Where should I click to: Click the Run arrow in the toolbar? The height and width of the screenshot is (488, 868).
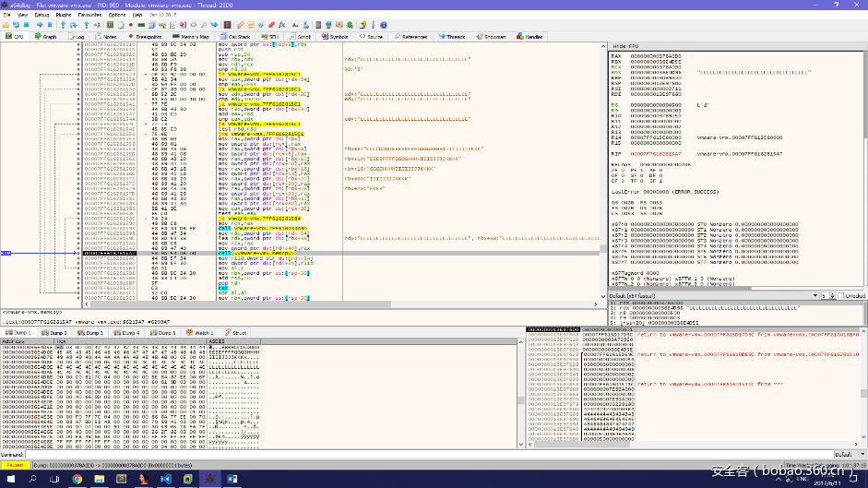point(39,25)
